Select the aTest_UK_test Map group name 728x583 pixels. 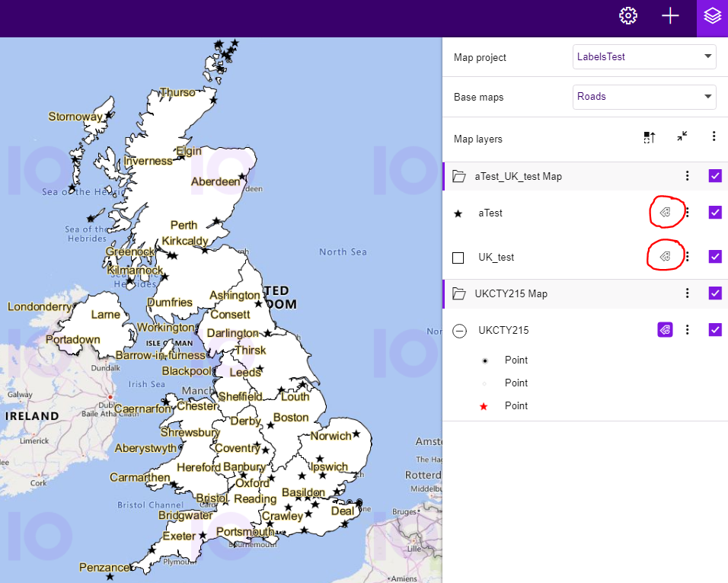pos(518,177)
